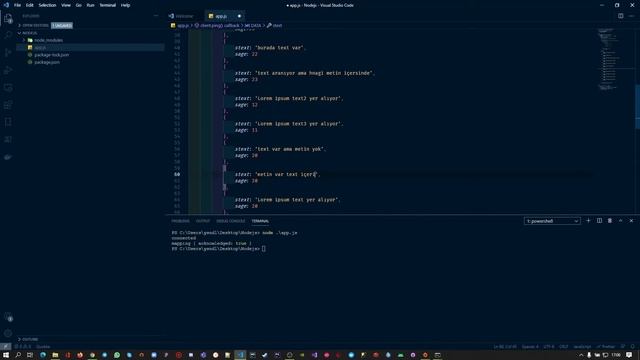Click the '1 UNSAVED' badge
Image resolution: width=640 pixels, height=360 pixels.
(x=62, y=25)
